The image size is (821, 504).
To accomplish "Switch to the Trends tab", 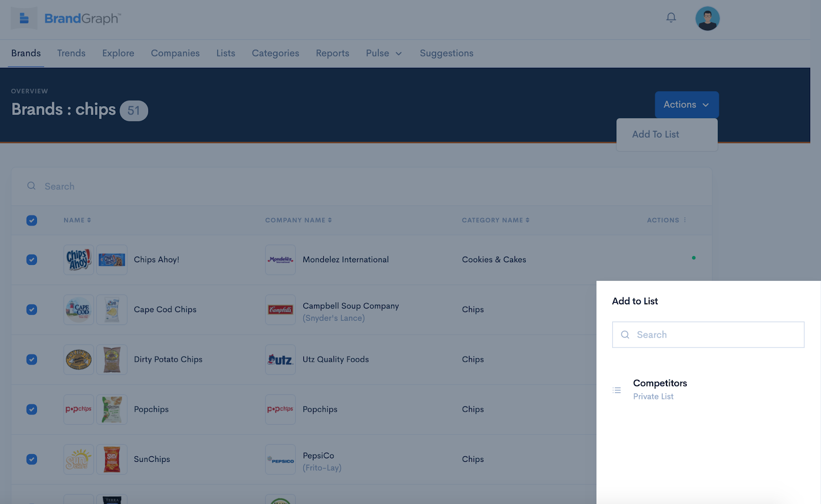I will click(71, 53).
